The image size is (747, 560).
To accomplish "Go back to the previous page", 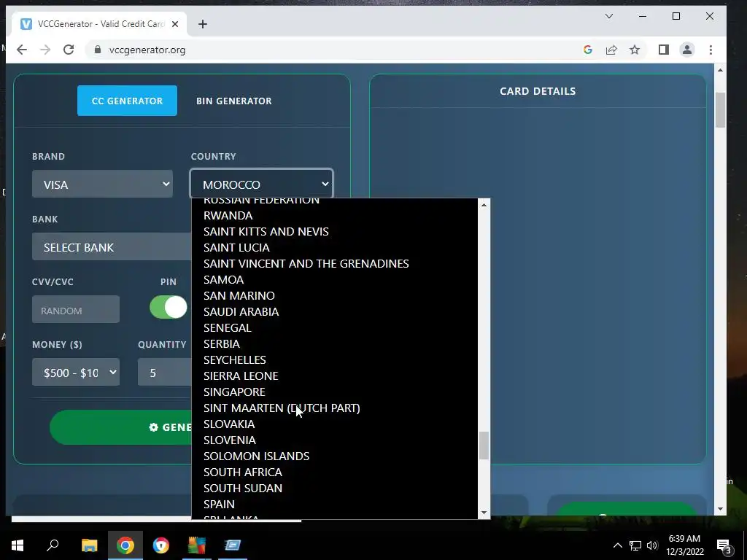I will pos(22,50).
